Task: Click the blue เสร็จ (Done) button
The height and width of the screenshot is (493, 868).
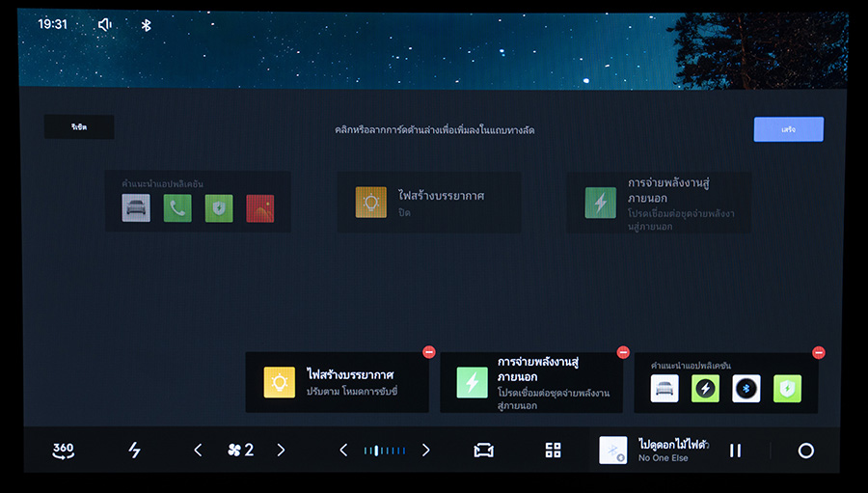Action: [x=788, y=129]
